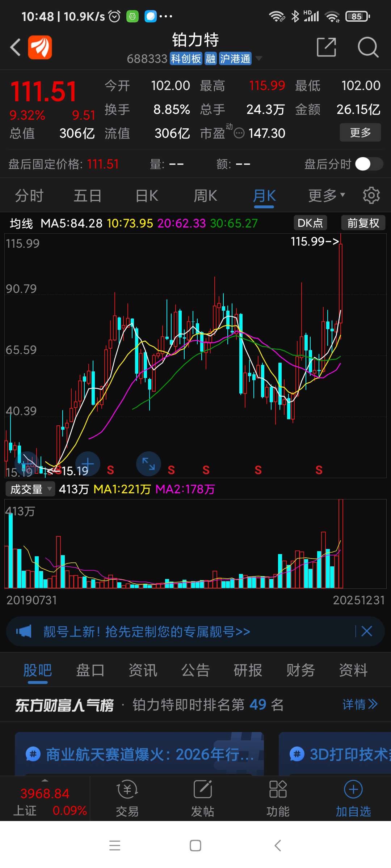
Task: Tap 加自选 add to watchlist icon
Action: click(353, 799)
